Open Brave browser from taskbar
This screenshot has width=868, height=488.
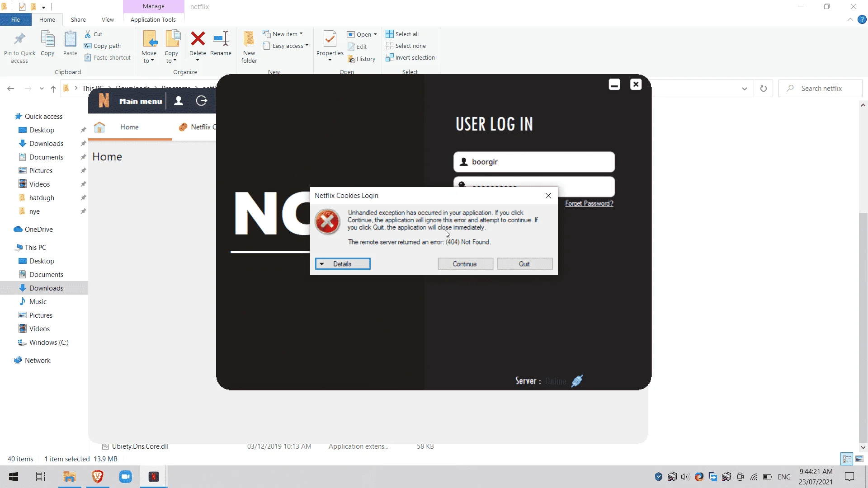[98, 477]
